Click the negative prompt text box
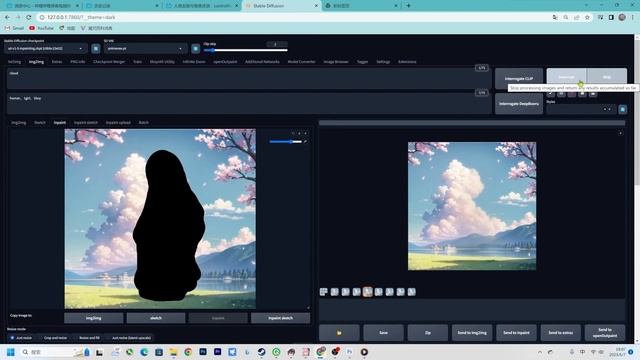 (x=249, y=104)
